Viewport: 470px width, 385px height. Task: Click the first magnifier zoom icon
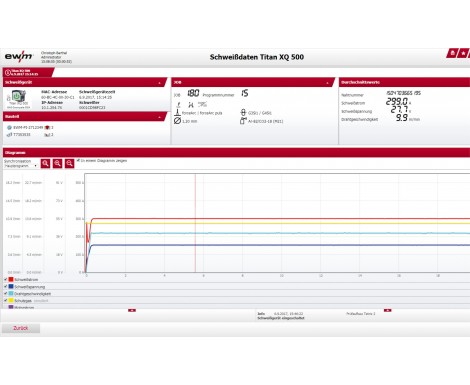pos(45,163)
